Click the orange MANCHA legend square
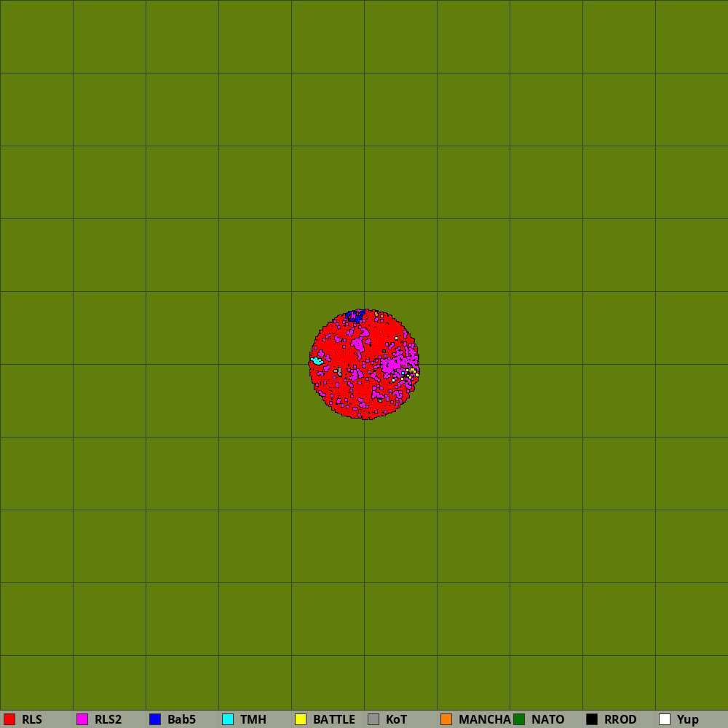This screenshot has width=728, height=728. 446,719
